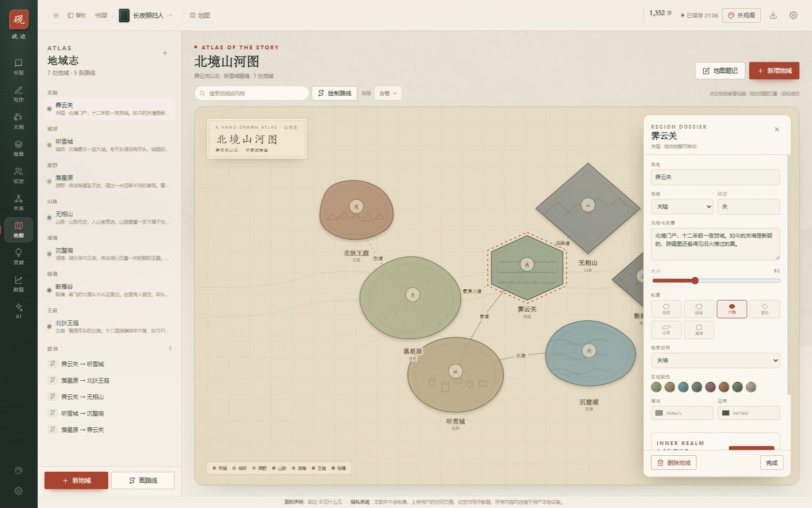The height and width of the screenshot is (508, 812).
Task: Click the 大小 size slider handle
Action: (695, 281)
